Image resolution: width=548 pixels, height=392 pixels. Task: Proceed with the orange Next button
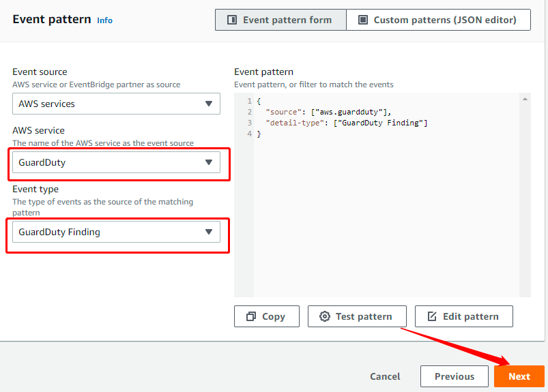(x=519, y=376)
